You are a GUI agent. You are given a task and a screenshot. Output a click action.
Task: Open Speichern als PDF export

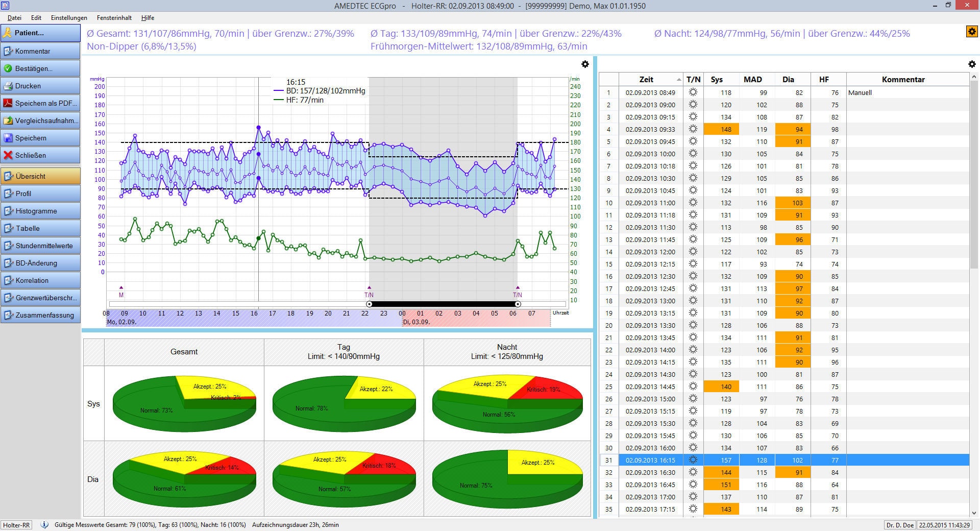(8, 103)
